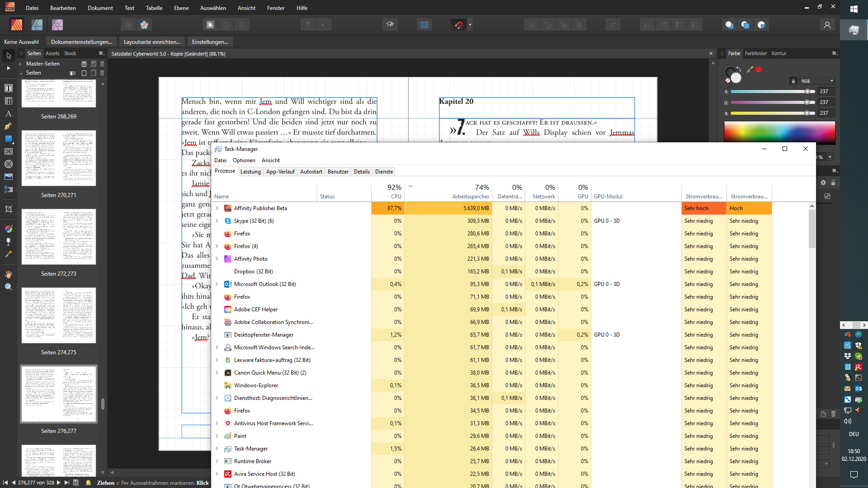Click the Preflight check icon
Image resolution: width=868 pixels, height=488 pixels.
(x=390, y=25)
